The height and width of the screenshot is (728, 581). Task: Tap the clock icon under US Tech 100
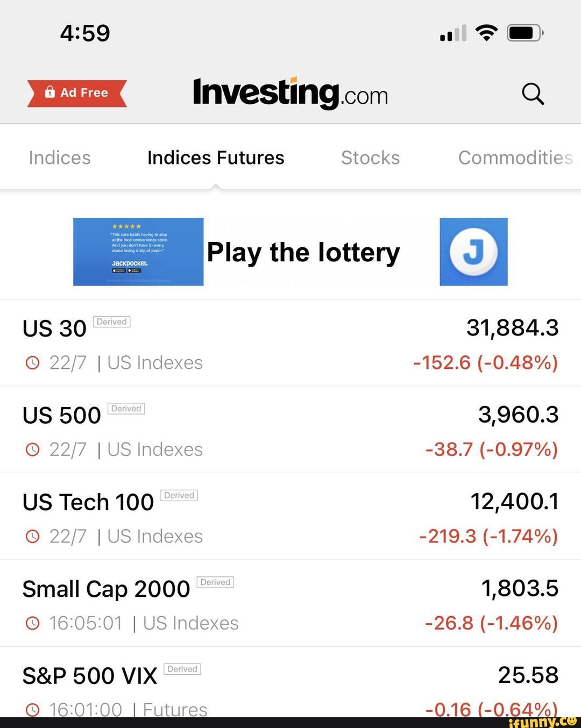click(33, 537)
